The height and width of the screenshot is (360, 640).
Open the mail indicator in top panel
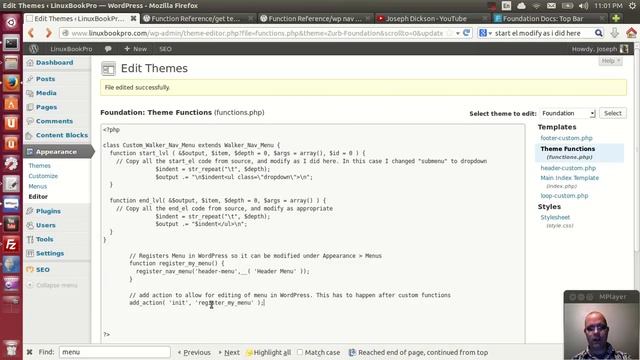click(551, 6)
